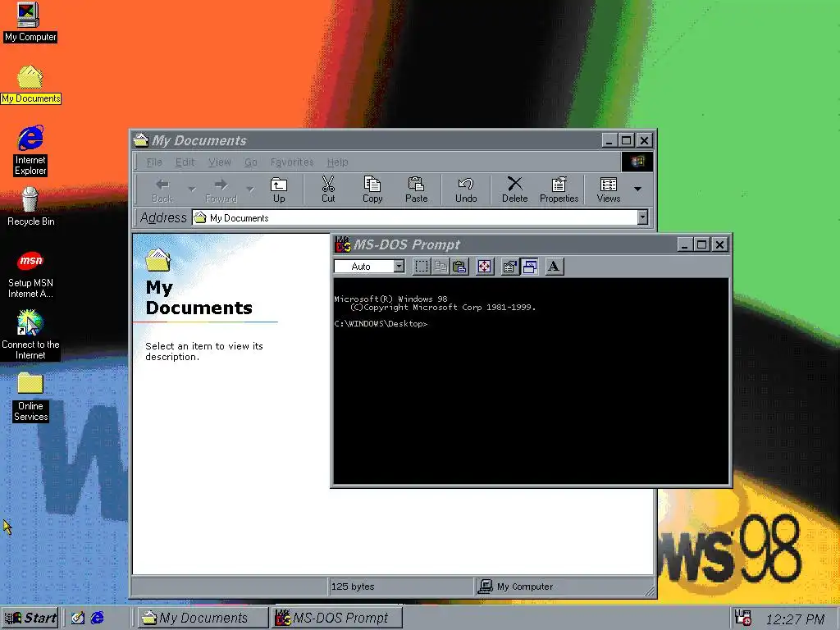Open the Favorites menu
The image size is (840, 630).
pyautogui.click(x=292, y=162)
